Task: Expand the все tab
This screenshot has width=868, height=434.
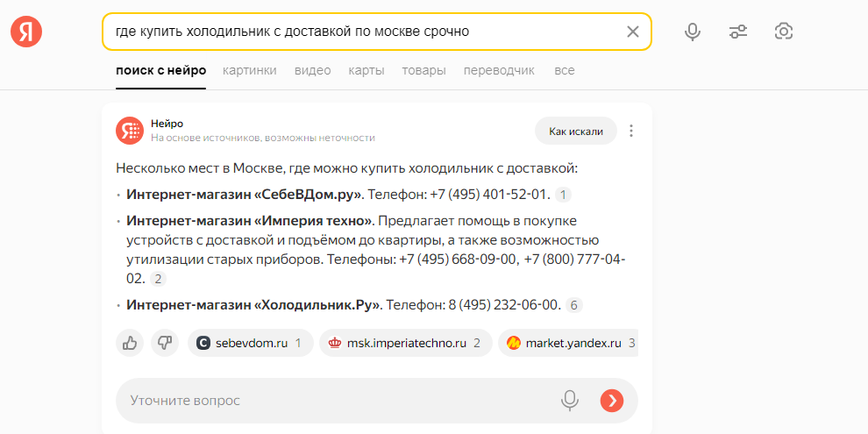Action: 564,70
